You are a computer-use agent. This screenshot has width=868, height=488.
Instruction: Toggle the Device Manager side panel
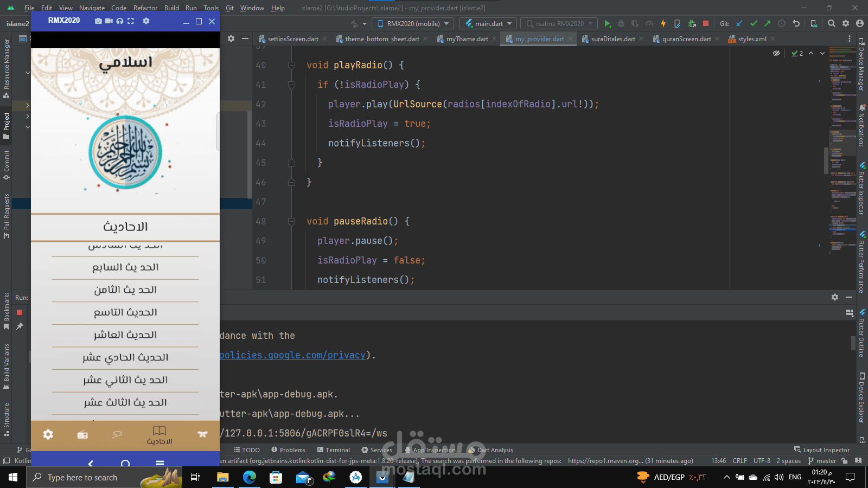pos(861,65)
